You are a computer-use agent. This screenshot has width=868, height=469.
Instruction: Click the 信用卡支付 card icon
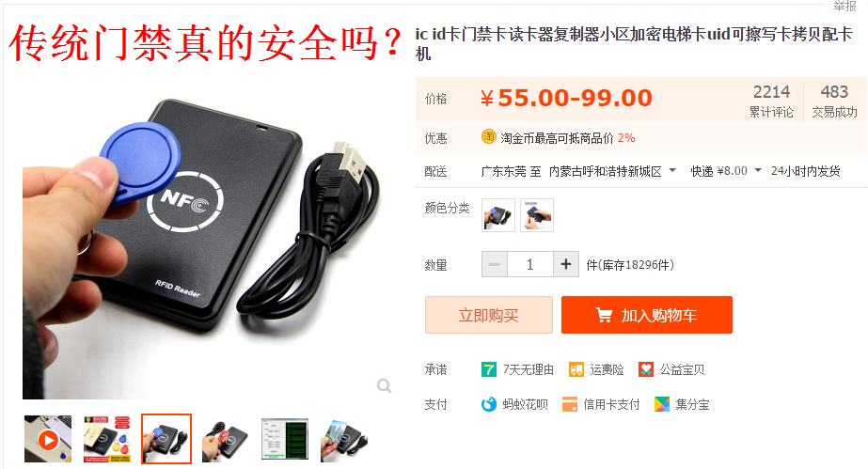coord(570,404)
